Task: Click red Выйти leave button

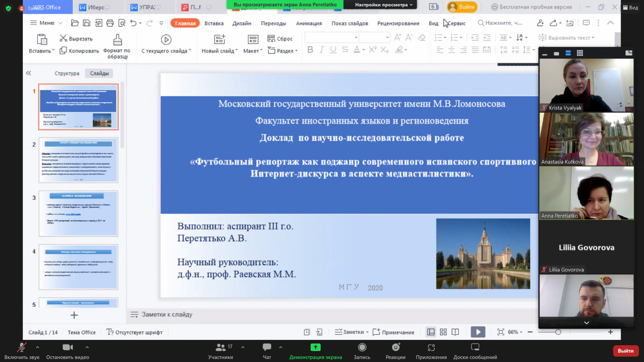Action: [x=626, y=351]
